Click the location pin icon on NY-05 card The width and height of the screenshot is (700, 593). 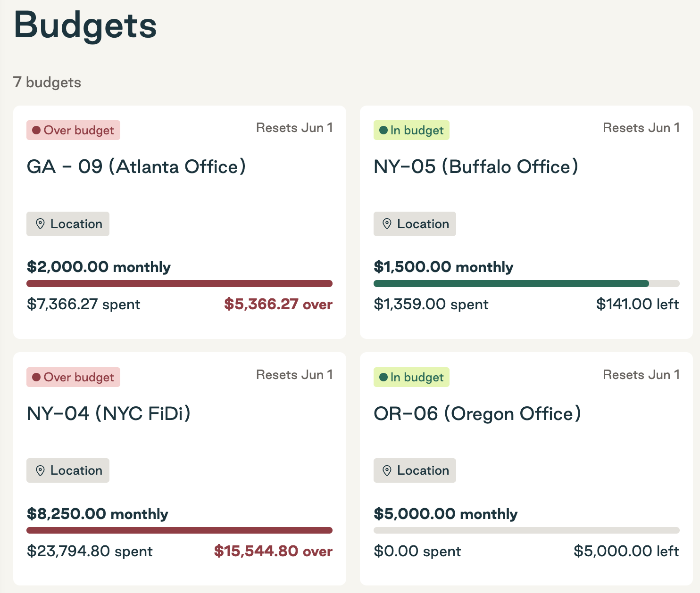click(387, 224)
